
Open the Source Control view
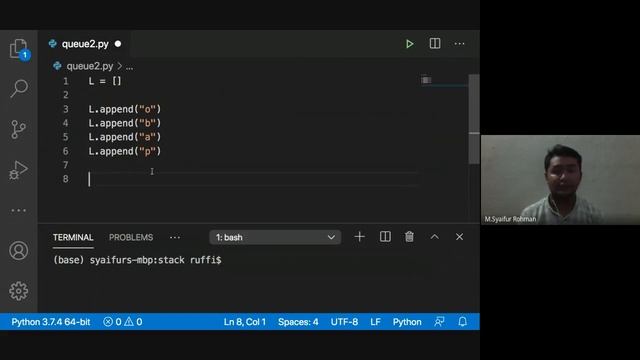click(x=18, y=129)
